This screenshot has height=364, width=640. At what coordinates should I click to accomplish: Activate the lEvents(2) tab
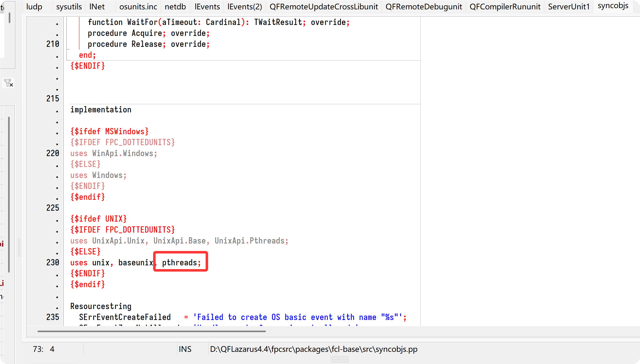pyautogui.click(x=244, y=7)
